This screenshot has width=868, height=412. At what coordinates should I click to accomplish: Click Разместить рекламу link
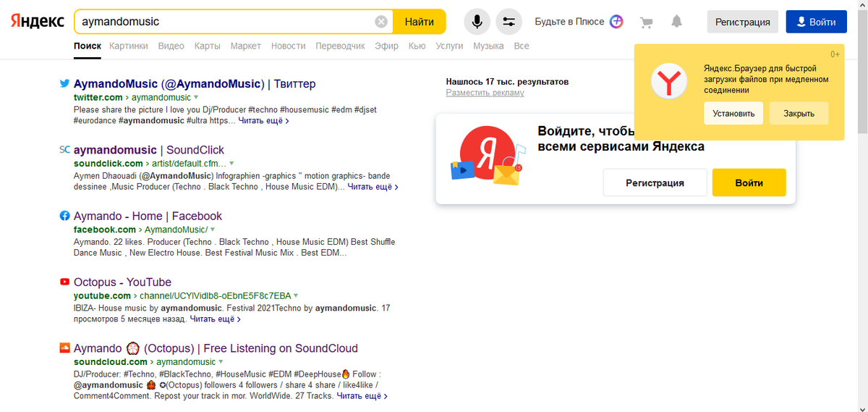click(x=485, y=93)
